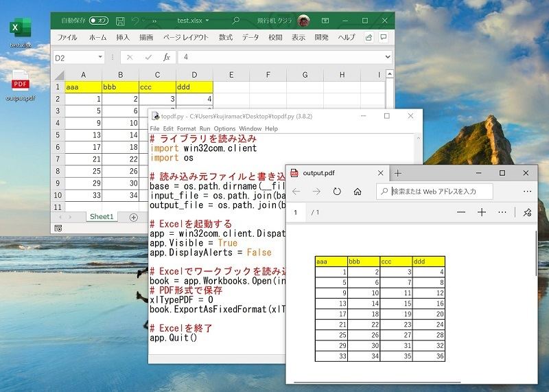Open the 開発 ribbon tab

point(322,37)
